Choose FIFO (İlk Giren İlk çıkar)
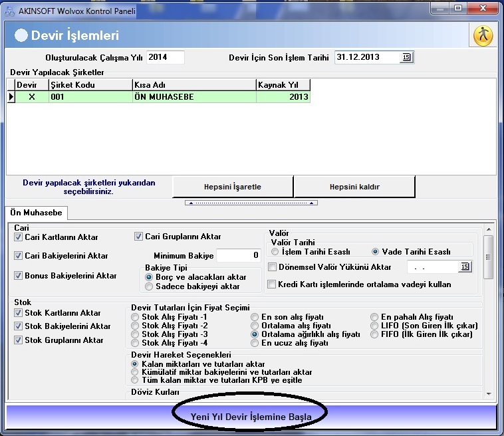Screen dimensions: 504x436 click(x=374, y=334)
